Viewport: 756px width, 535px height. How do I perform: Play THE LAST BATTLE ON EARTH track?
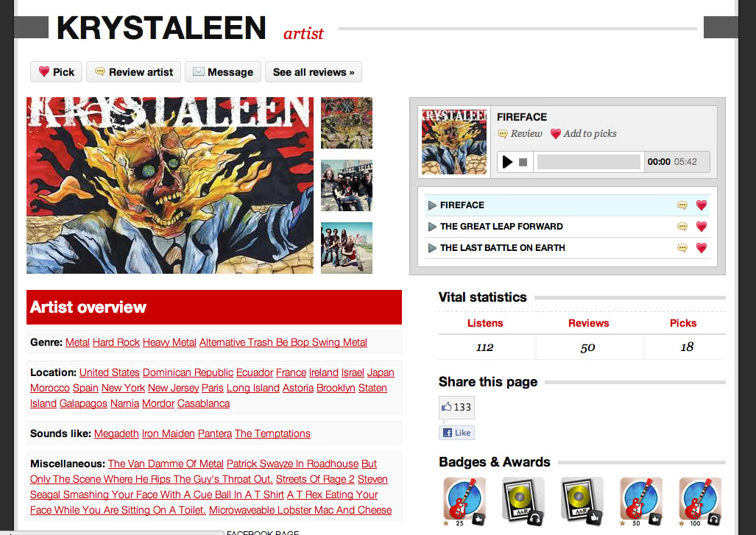432,248
